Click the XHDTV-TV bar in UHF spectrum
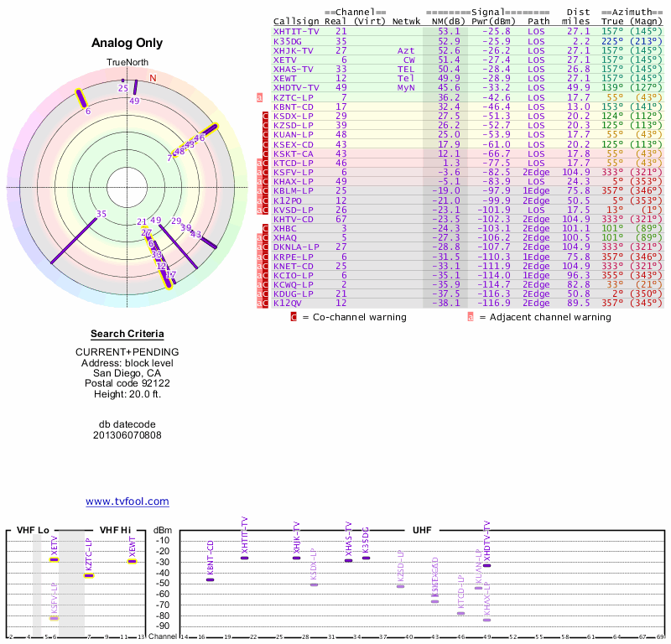This screenshot has width=671, height=644. point(486,565)
